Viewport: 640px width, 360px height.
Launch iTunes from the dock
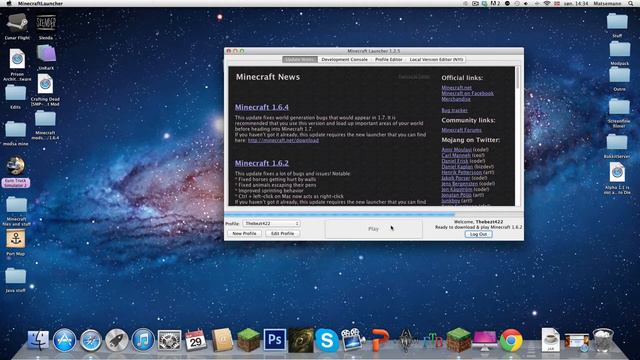(143, 340)
